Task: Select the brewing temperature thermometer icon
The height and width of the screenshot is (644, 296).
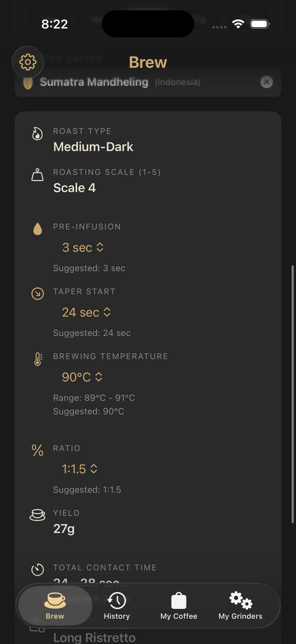Action: tap(38, 359)
